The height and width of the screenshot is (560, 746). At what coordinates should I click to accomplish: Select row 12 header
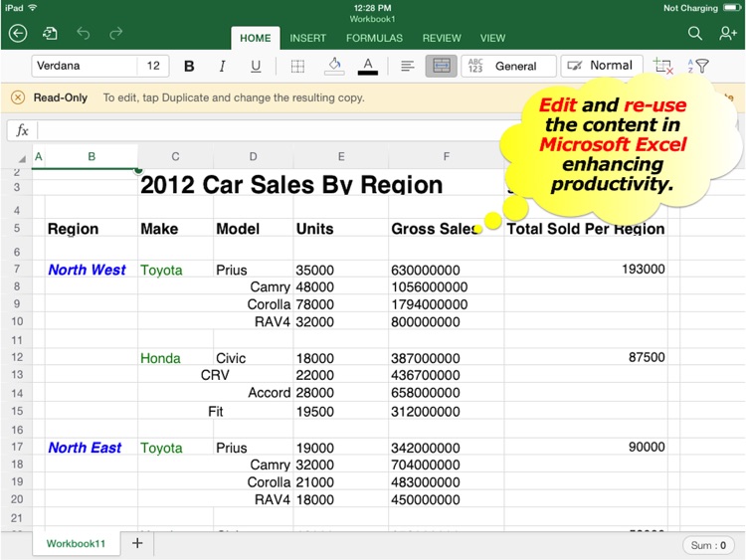click(x=17, y=357)
